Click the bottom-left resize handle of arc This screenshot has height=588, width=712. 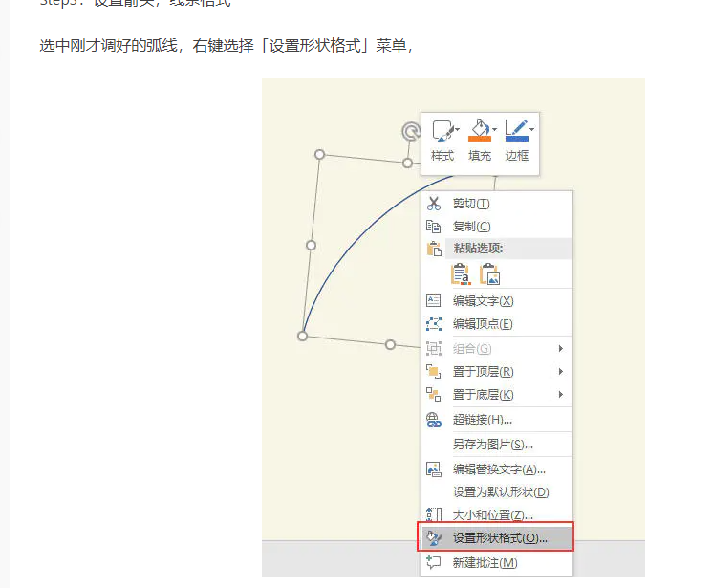pos(302,337)
